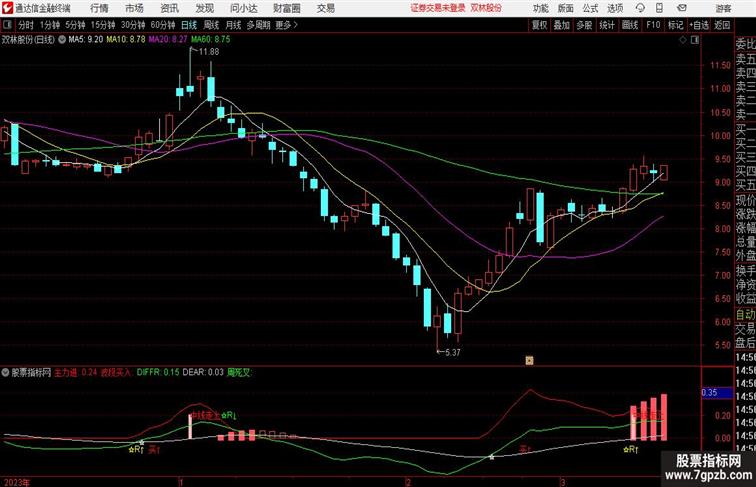Expand the round chevron beside 双林股份(日线)
This screenshot has width=756, height=487.
62,40
